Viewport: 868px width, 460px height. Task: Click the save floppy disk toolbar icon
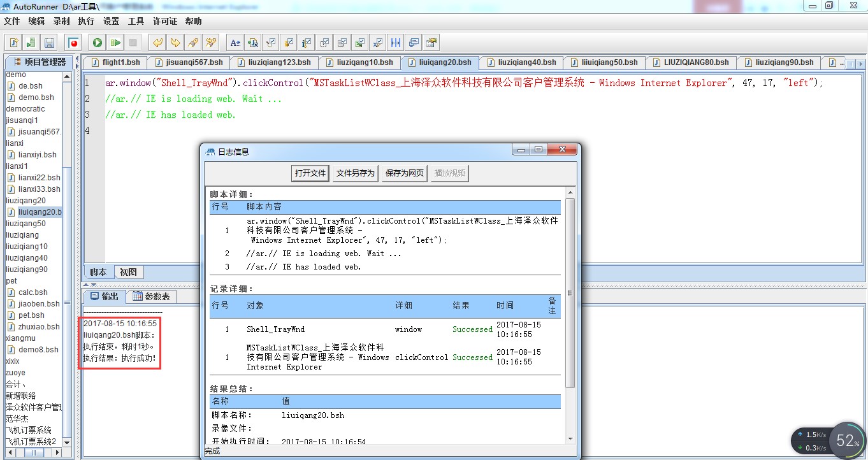click(49, 43)
